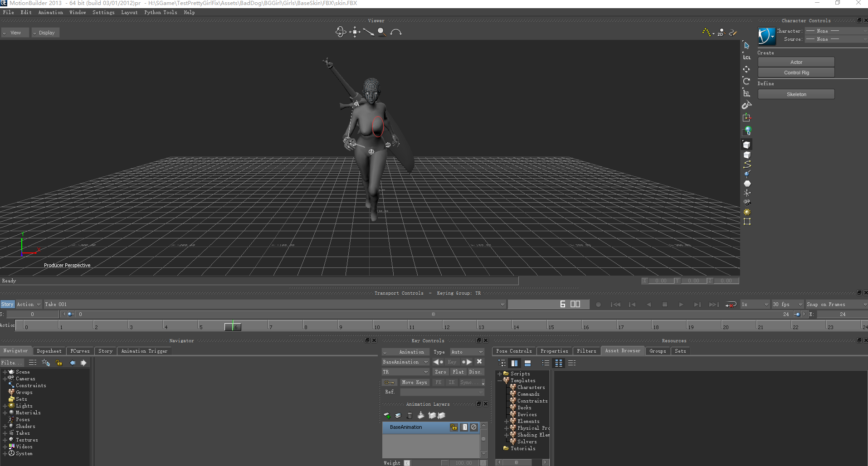
Task: Switch Asset Browser to thumbnail grid view
Action: coord(559,363)
